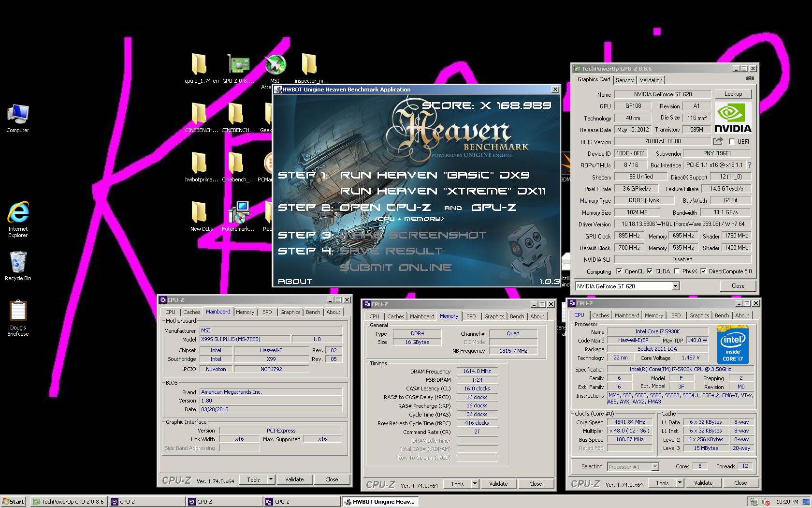
Task: Open the Computer desktop icon
Action: tap(18, 115)
